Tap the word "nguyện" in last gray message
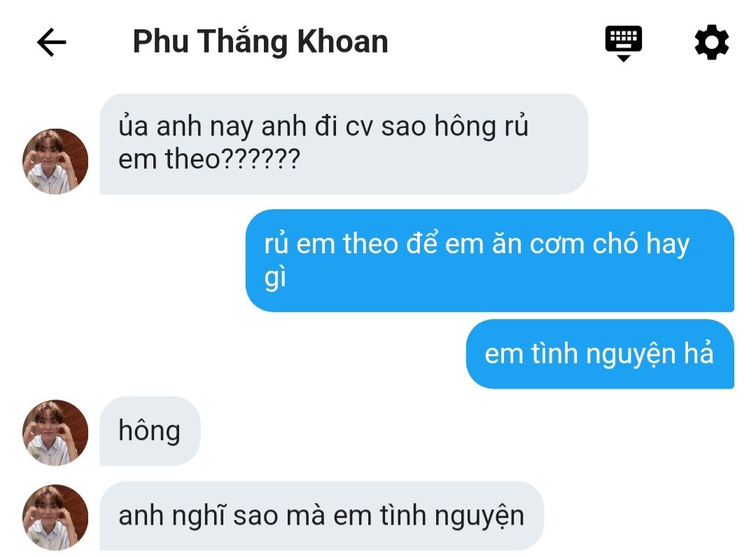756x557 pixels. point(479,517)
